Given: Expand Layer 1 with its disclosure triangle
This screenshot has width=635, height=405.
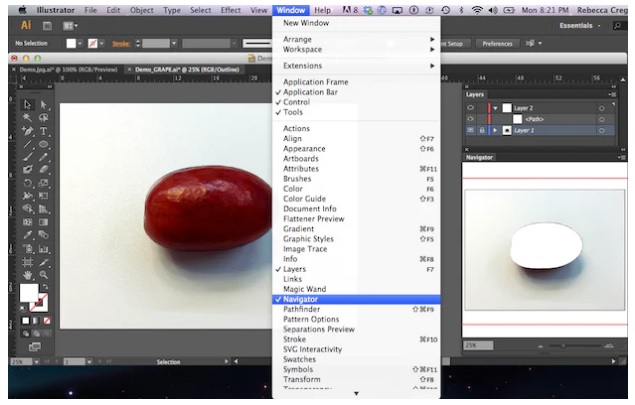Looking at the screenshot, I should tap(495, 130).
